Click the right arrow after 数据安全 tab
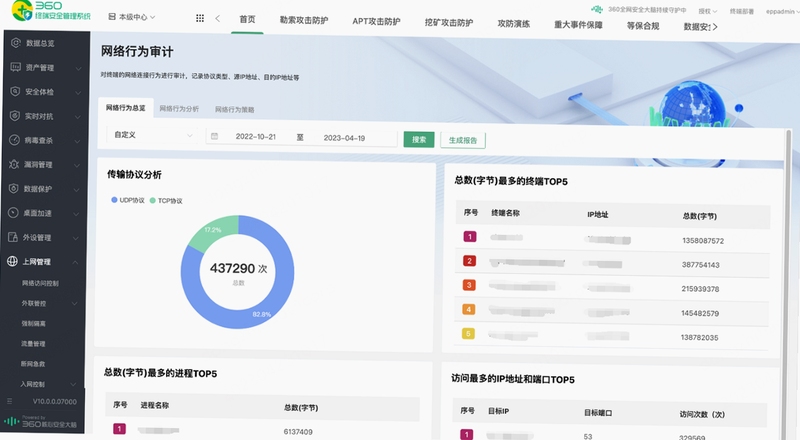800x440 pixels. tap(715, 27)
